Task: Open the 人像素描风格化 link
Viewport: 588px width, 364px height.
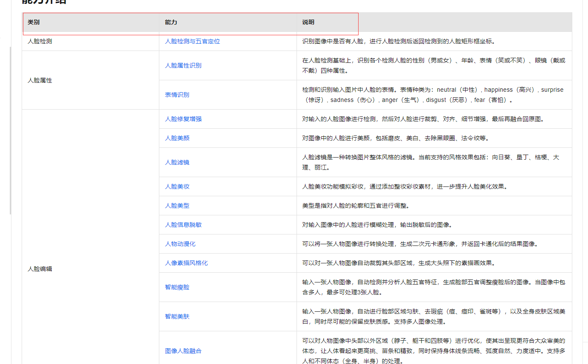Action: [x=187, y=263]
